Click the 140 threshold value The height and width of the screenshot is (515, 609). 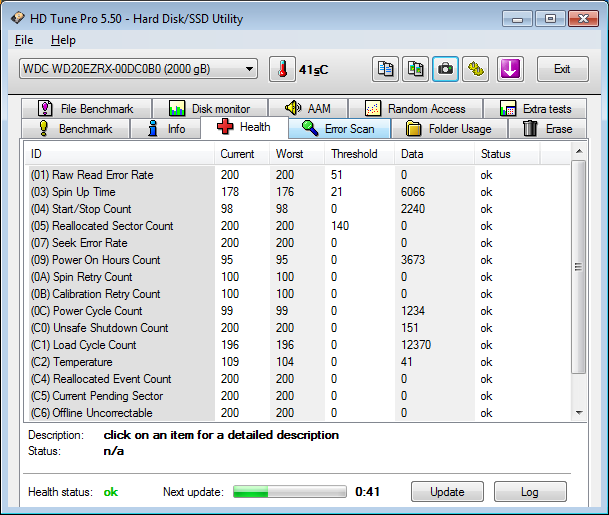click(340, 226)
